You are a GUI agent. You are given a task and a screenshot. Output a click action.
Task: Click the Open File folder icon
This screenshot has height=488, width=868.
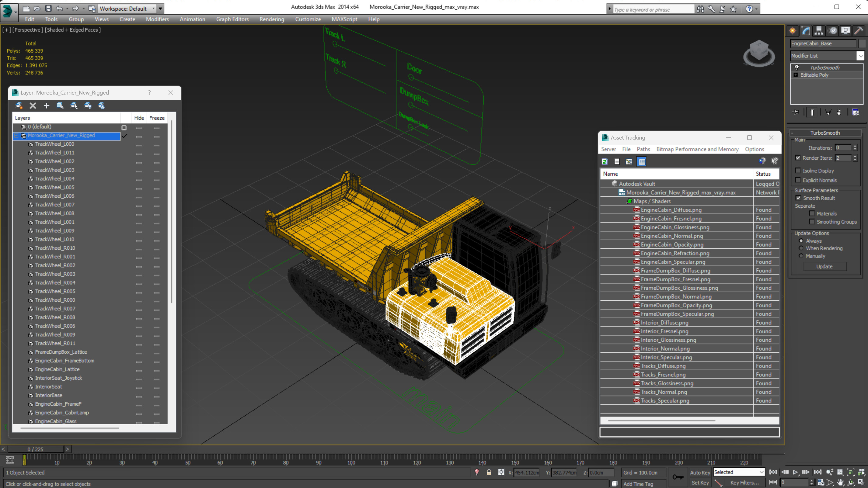point(37,9)
